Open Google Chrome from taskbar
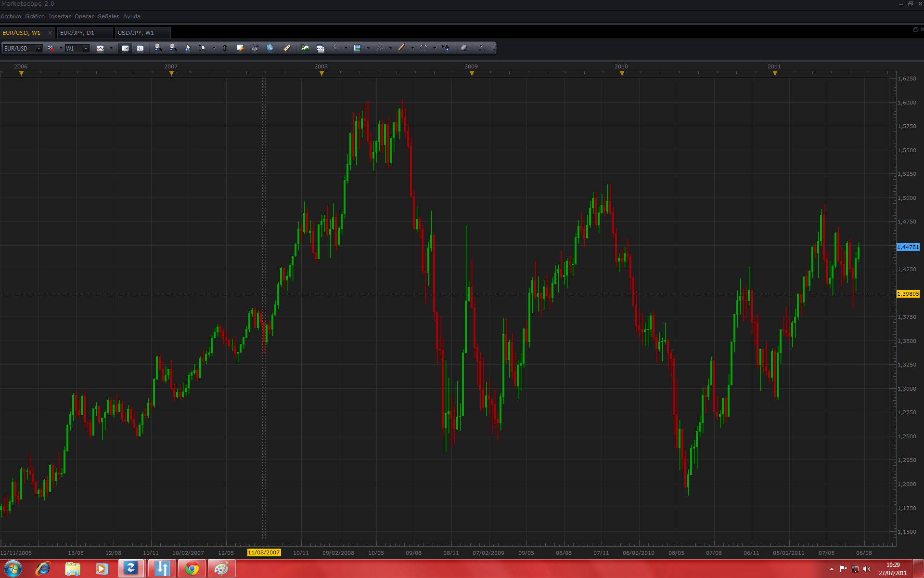 click(x=192, y=569)
